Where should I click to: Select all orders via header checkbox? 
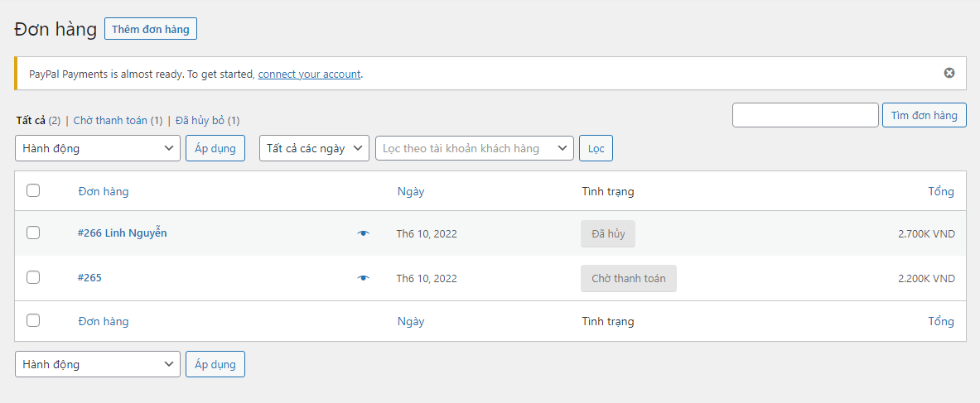pyautogui.click(x=33, y=191)
